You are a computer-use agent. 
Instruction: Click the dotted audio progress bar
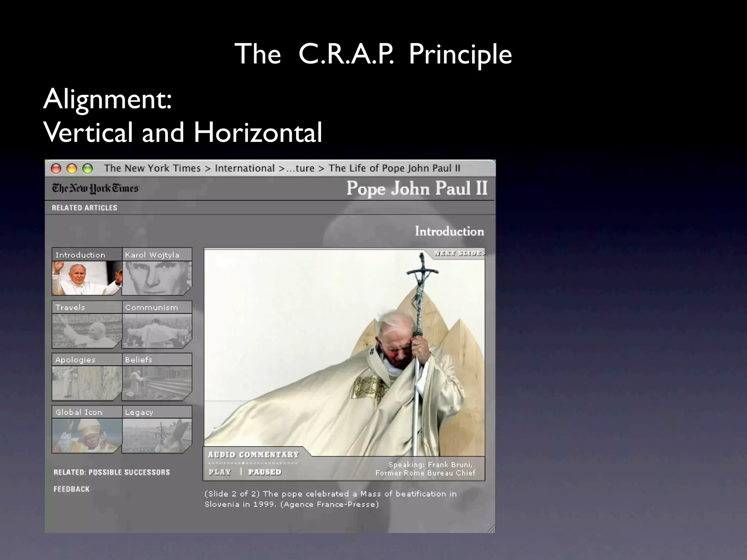tap(252, 463)
